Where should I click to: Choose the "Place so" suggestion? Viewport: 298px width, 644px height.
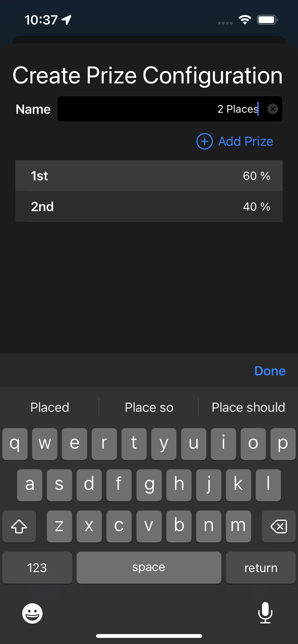tap(149, 407)
